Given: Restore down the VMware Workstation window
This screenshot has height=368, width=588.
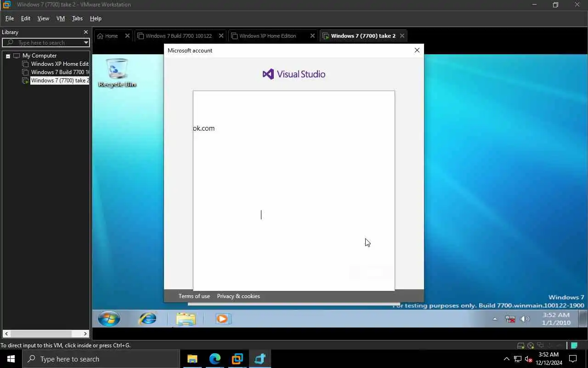Looking at the screenshot, I should [555, 5].
